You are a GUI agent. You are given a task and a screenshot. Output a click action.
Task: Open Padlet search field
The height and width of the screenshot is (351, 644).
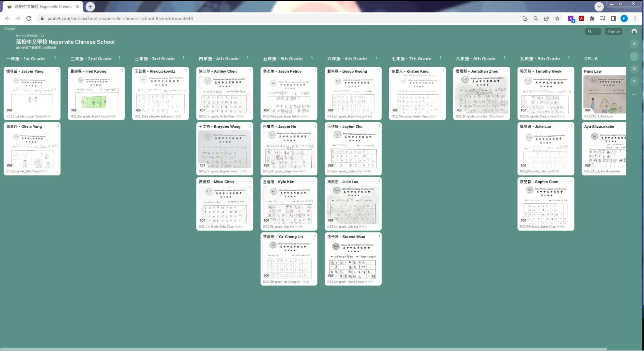click(593, 31)
